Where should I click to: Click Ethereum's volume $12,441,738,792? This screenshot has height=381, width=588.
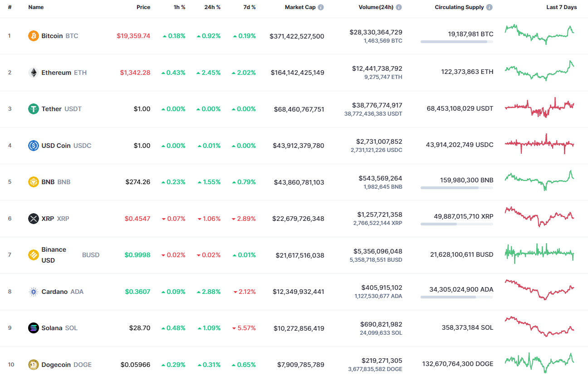[x=377, y=68]
